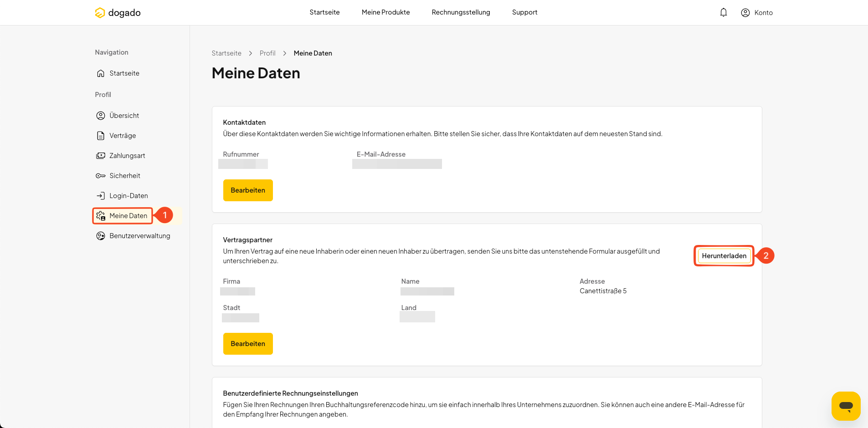Click the Canettistraße 5 address text

[603, 291]
